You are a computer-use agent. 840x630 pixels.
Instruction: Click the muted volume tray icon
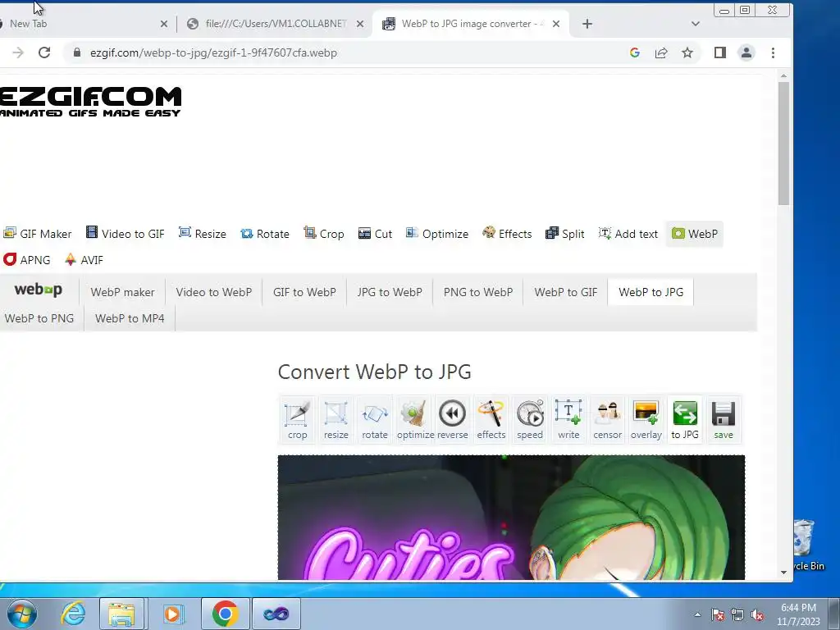point(757,614)
